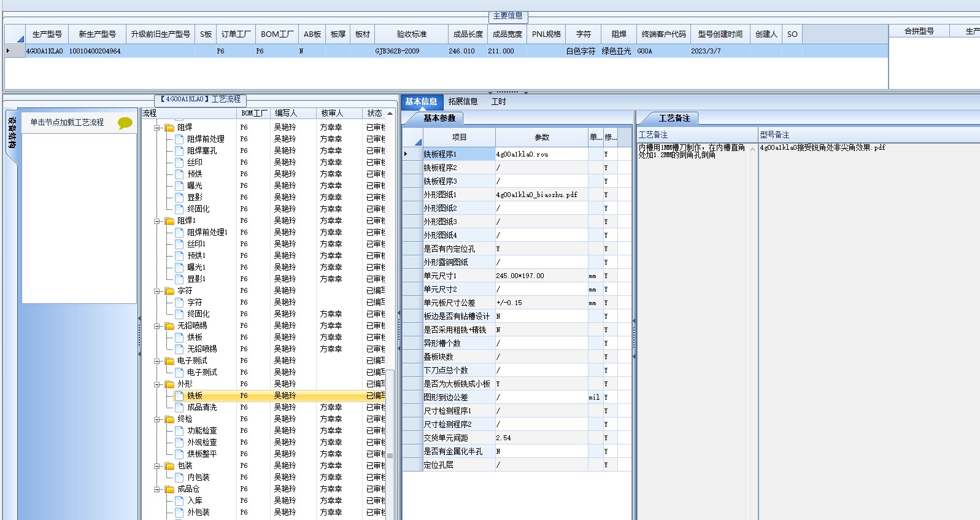Click the 245.00*197.00 unit size cell
The height and width of the screenshot is (520, 980).
coord(541,276)
